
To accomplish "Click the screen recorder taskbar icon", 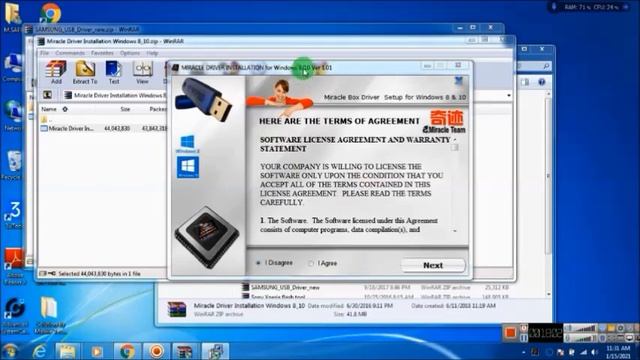I will click(156, 351).
